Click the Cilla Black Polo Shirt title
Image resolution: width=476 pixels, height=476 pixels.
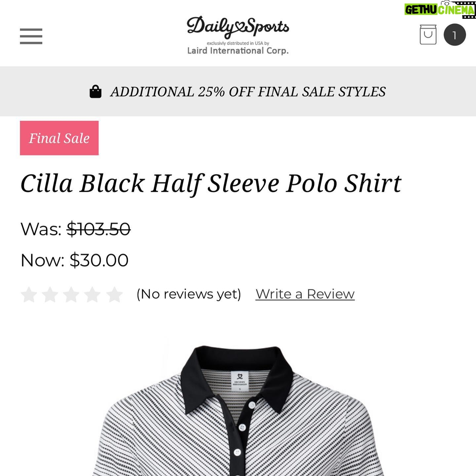pyautogui.click(x=211, y=183)
